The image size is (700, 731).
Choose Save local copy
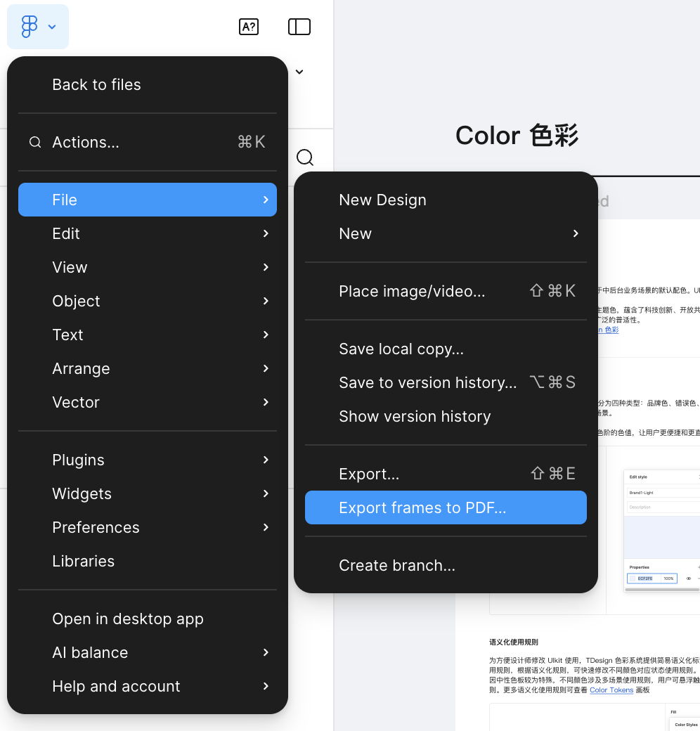401,349
